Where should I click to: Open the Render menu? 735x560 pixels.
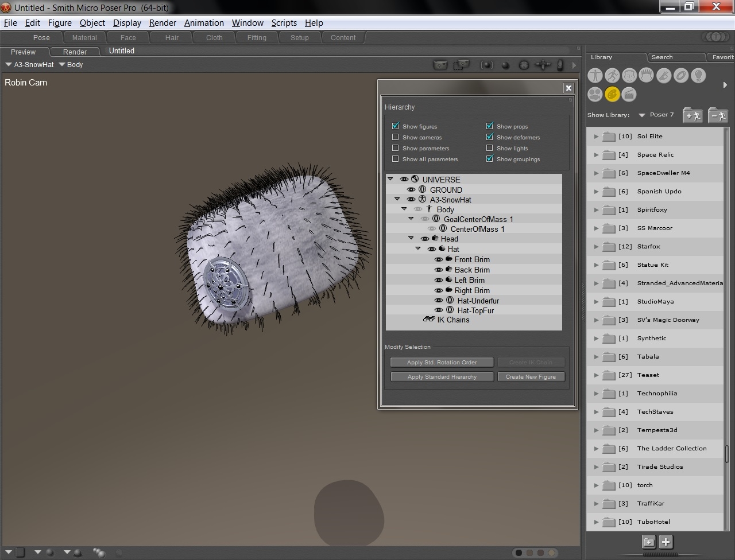pos(163,23)
